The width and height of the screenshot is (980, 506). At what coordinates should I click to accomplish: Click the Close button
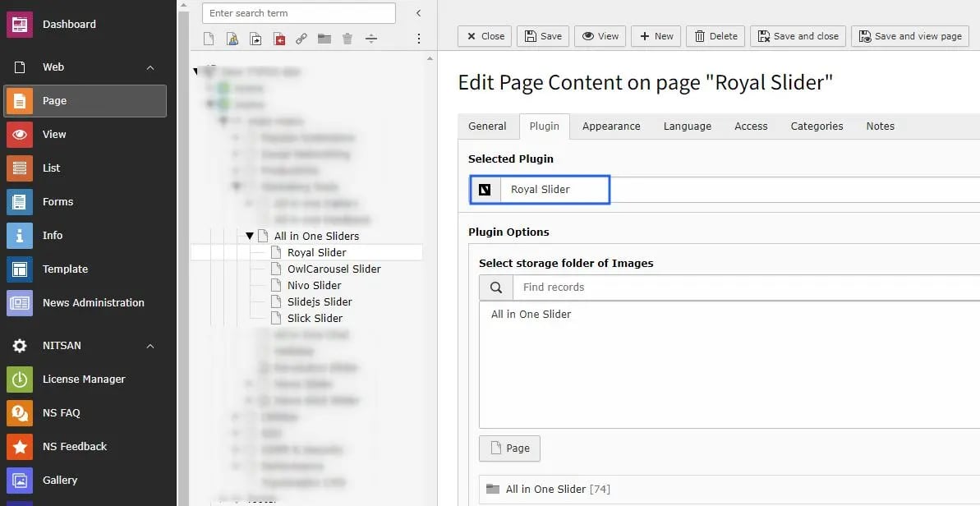pyautogui.click(x=485, y=36)
